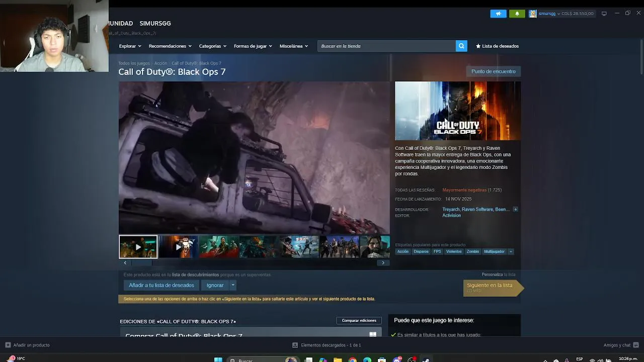Open File Explorer from taskbar
Screen dimensions: 644x362
point(338,360)
